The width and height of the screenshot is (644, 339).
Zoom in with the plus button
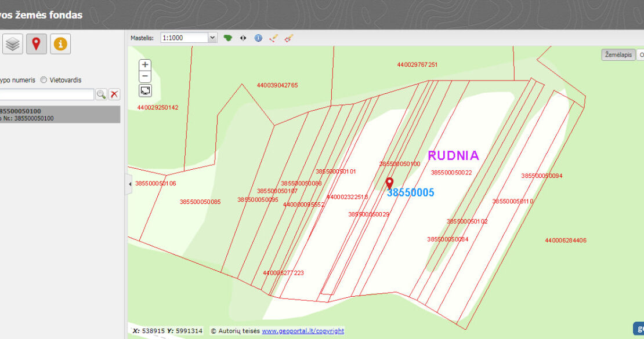pyautogui.click(x=145, y=65)
